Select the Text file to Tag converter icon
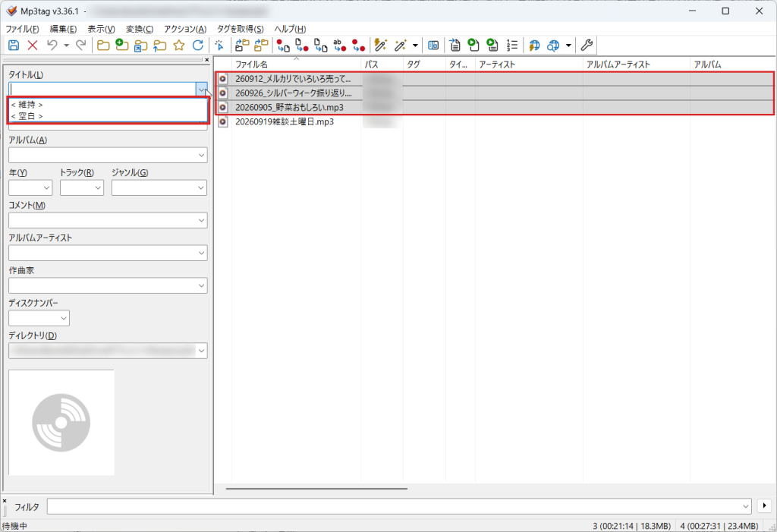 [x=340, y=46]
